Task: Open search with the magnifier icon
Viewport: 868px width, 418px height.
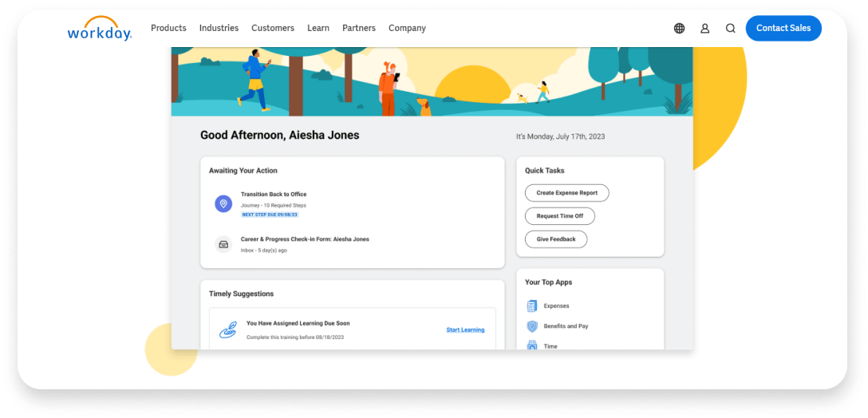Action: (730, 29)
